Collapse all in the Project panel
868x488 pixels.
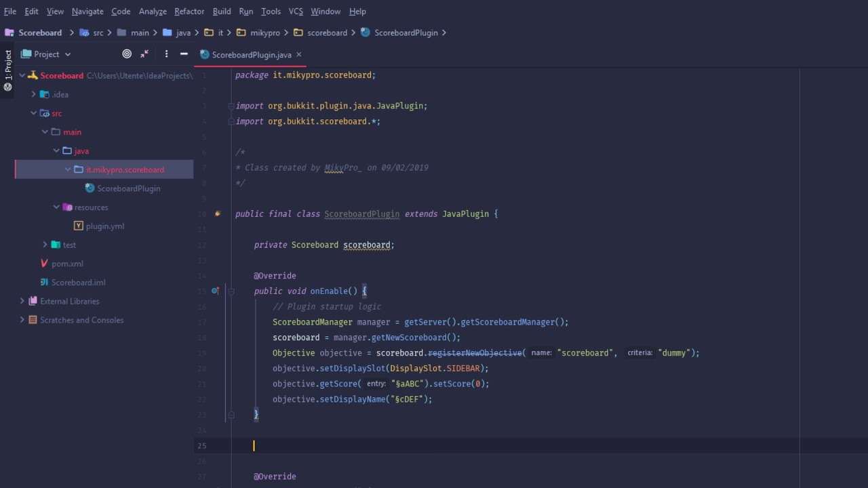pos(144,54)
